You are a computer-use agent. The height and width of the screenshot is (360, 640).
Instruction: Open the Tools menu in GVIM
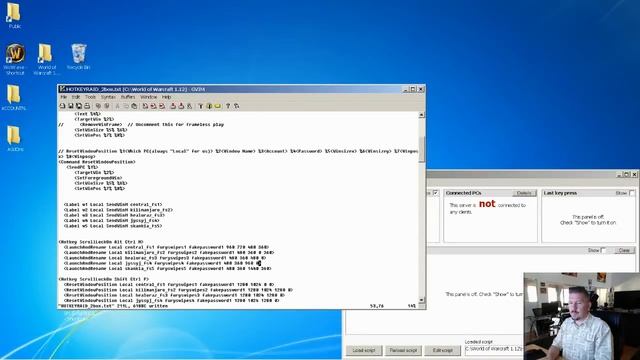coord(90,97)
